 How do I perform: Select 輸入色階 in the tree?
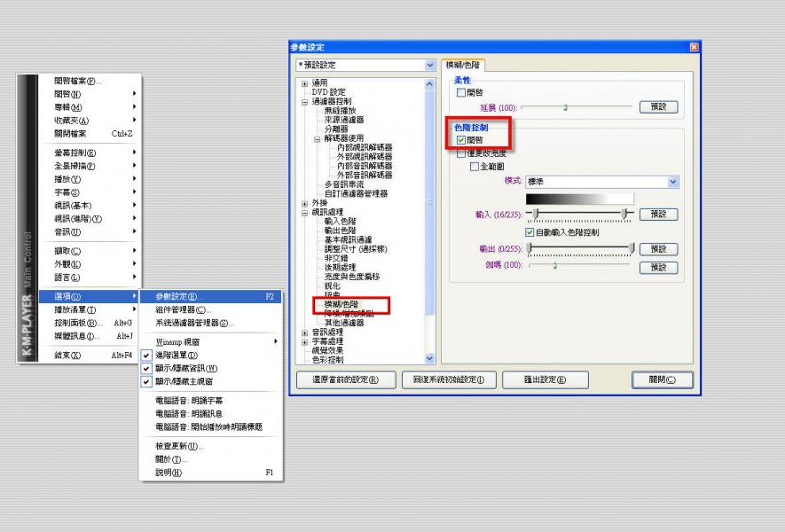[x=340, y=221]
